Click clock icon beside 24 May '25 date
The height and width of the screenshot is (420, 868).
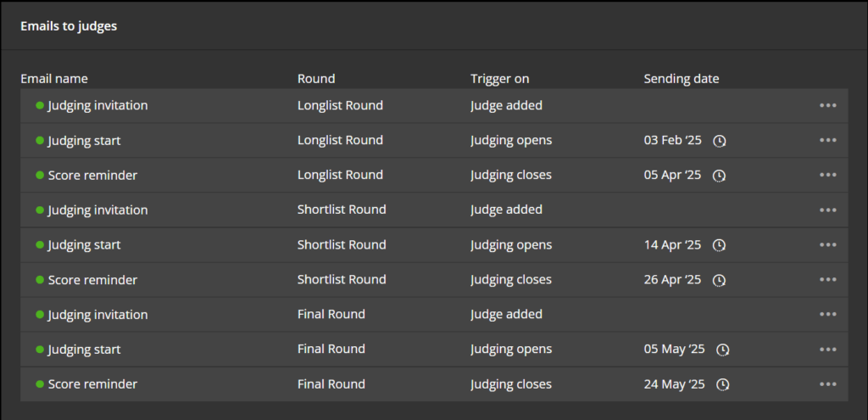(723, 384)
